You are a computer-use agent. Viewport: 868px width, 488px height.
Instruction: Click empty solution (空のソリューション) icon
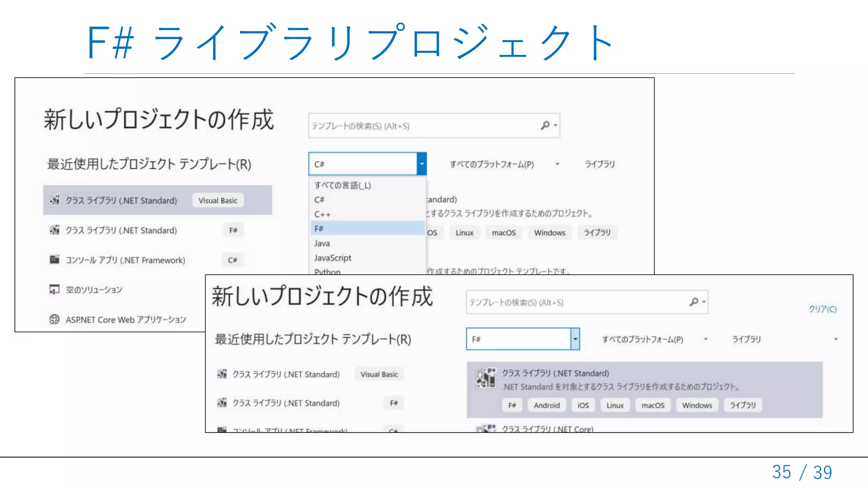[x=55, y=290]
